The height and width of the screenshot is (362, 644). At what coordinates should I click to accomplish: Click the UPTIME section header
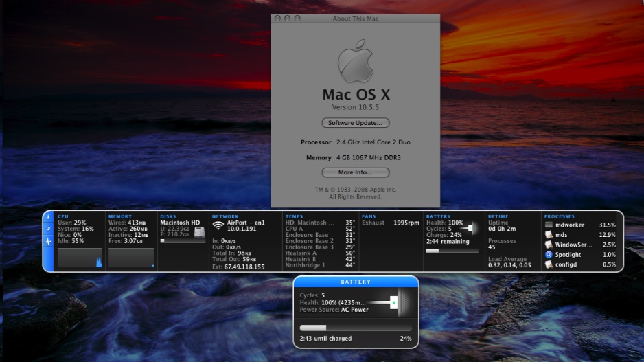(x=498, y=216)
